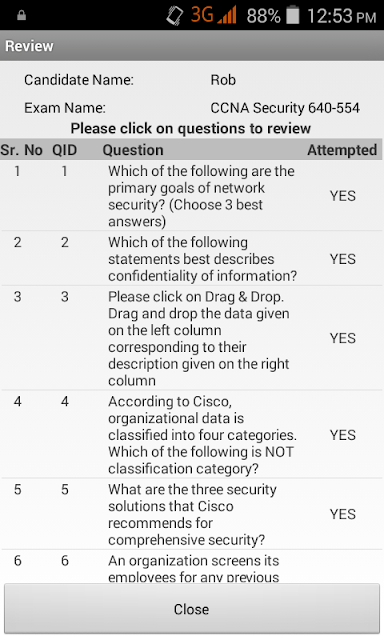
Task: Tap the CCNA Security 640-554 exam name
Action: [x=285, y=108]
